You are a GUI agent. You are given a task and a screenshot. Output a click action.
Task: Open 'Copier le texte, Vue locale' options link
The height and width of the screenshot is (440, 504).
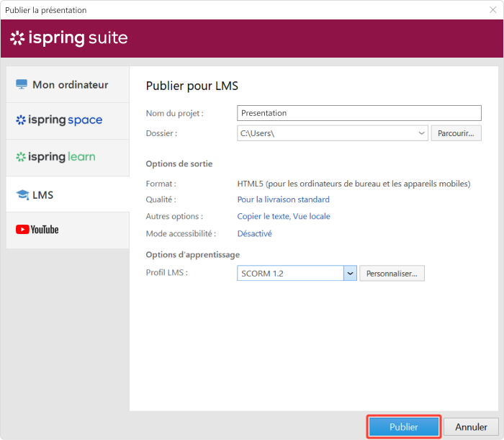(284, 216)
